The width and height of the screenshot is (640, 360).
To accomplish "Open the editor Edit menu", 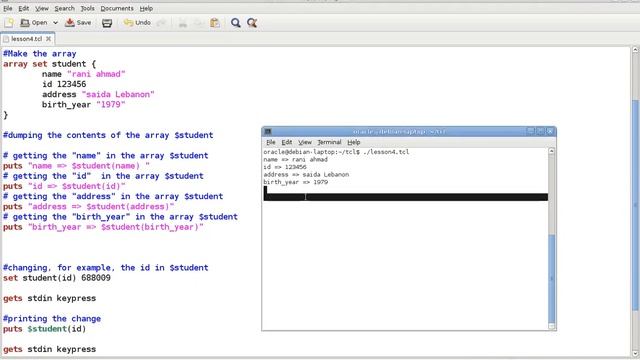I will pyautogui.click(x=24, y=8).
